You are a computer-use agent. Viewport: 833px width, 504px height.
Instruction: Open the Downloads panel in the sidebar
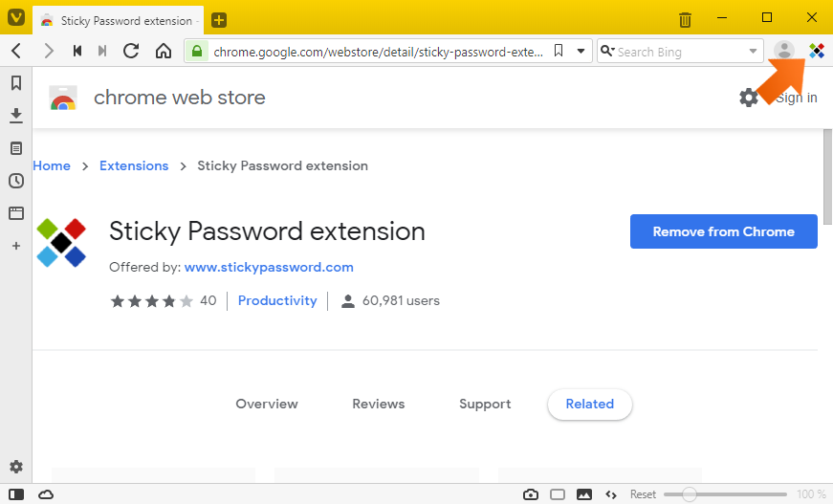pos(16,116)
